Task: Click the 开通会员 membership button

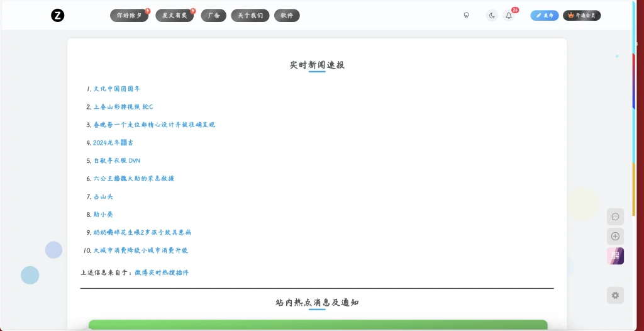Action: 582,16
